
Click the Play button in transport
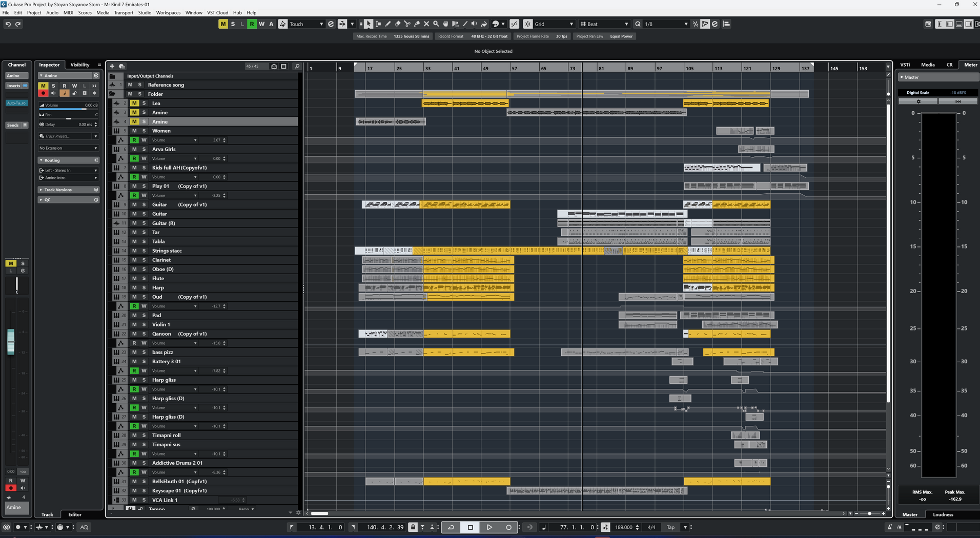[489, 527]
